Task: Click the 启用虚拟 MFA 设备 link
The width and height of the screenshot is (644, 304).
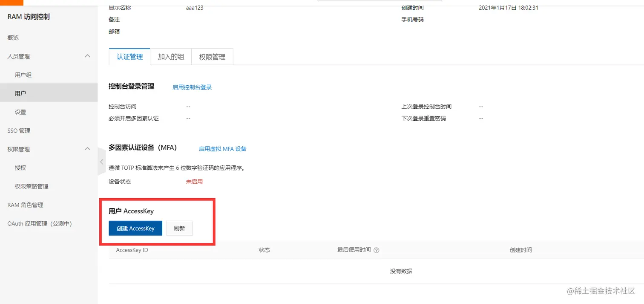Action: (223, 149)
